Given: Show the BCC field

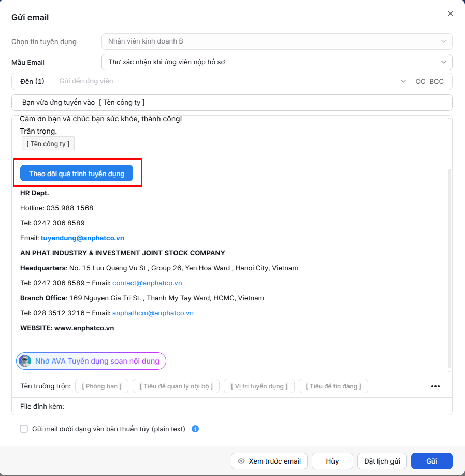Looking at the screenshot, I should (437, 82).
